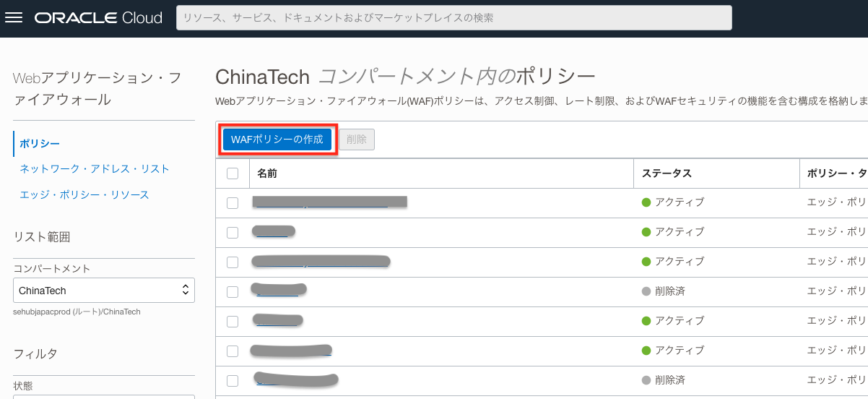Check the third policy row checkbox
This screenshot has height=399, width=868.
click(x=233, y=262)
